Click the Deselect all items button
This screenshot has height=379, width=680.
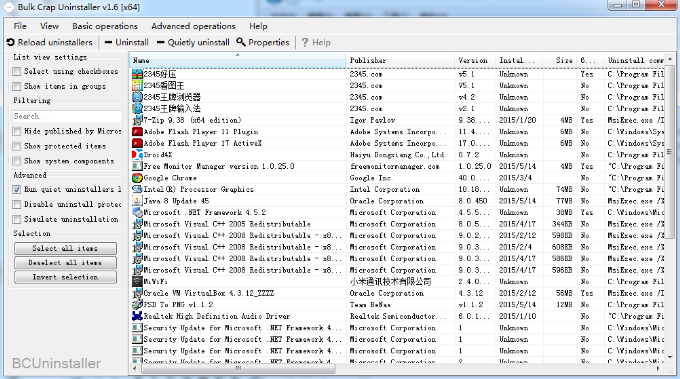click(x=65, y=263)
